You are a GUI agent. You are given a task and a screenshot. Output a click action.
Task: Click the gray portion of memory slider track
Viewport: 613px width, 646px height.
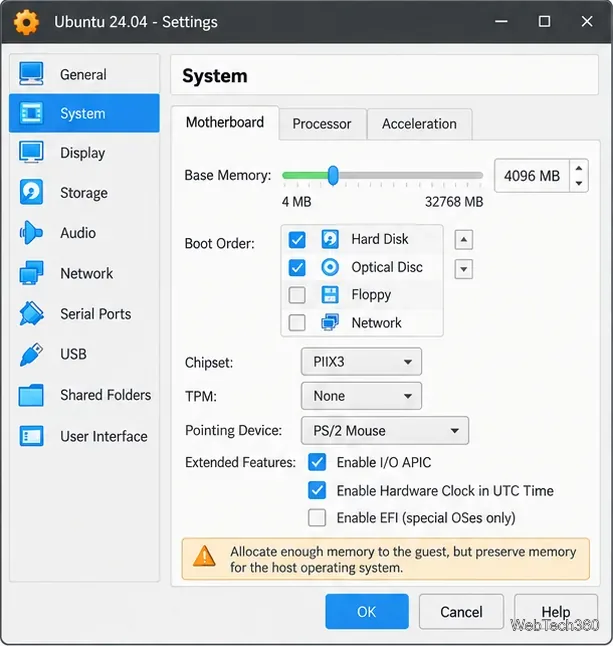tap(410, 176)
